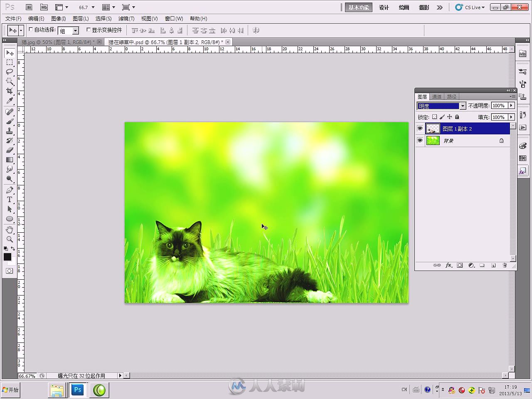Select the Ellipse shape tool
This screenshot has width=532, height=399.
10,219
